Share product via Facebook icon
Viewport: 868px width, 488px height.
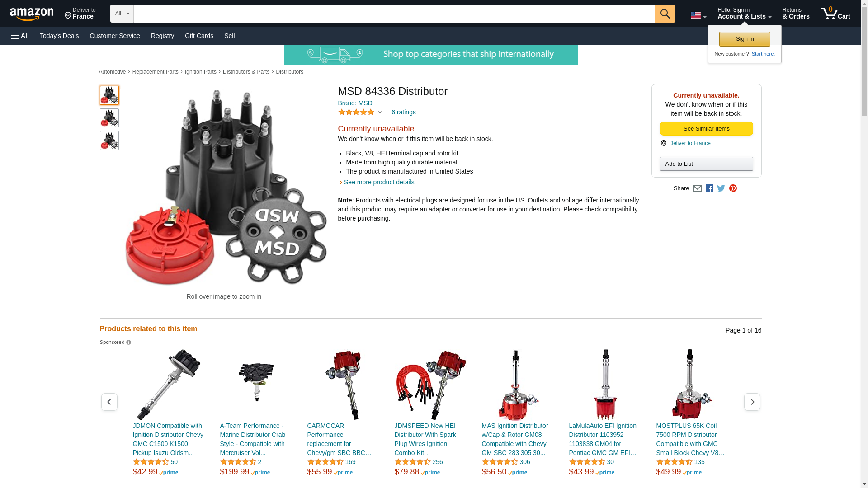point(709,188)
